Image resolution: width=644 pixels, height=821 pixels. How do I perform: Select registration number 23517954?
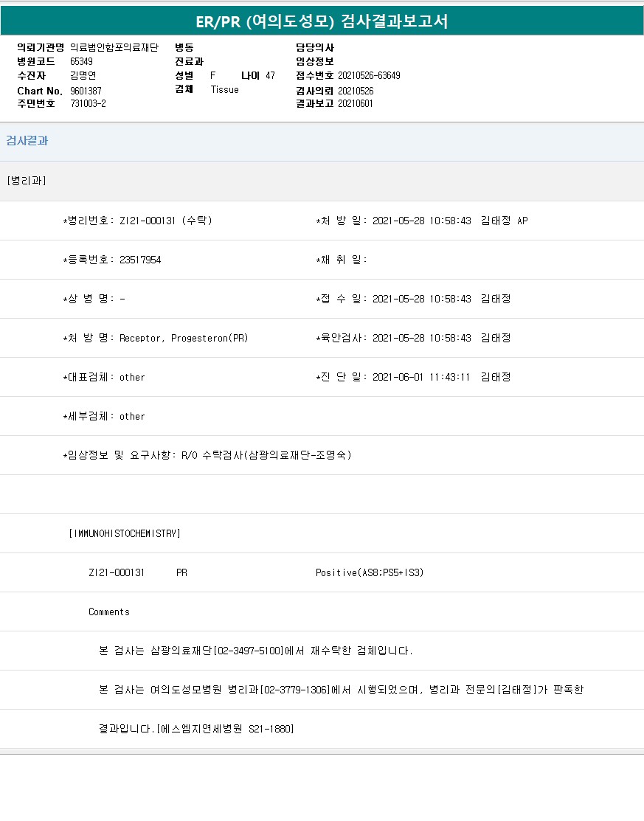(x=140, y=260)
